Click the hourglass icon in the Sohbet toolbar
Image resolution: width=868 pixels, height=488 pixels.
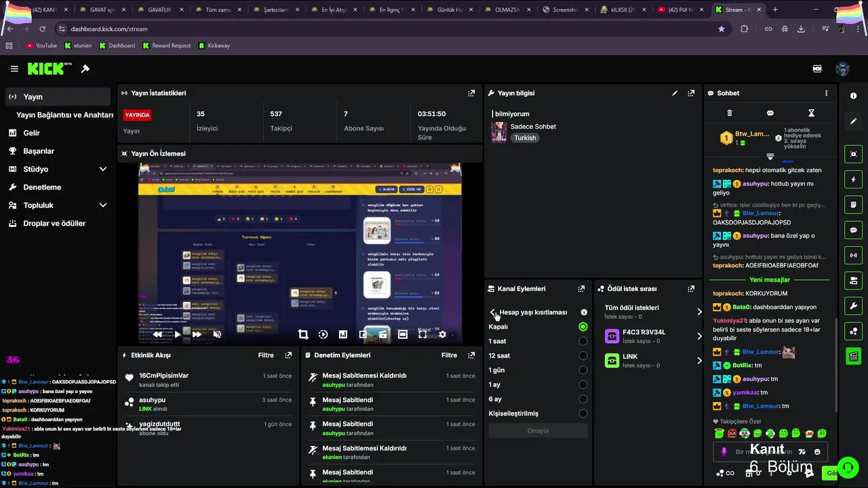click(x=811, y=113)
